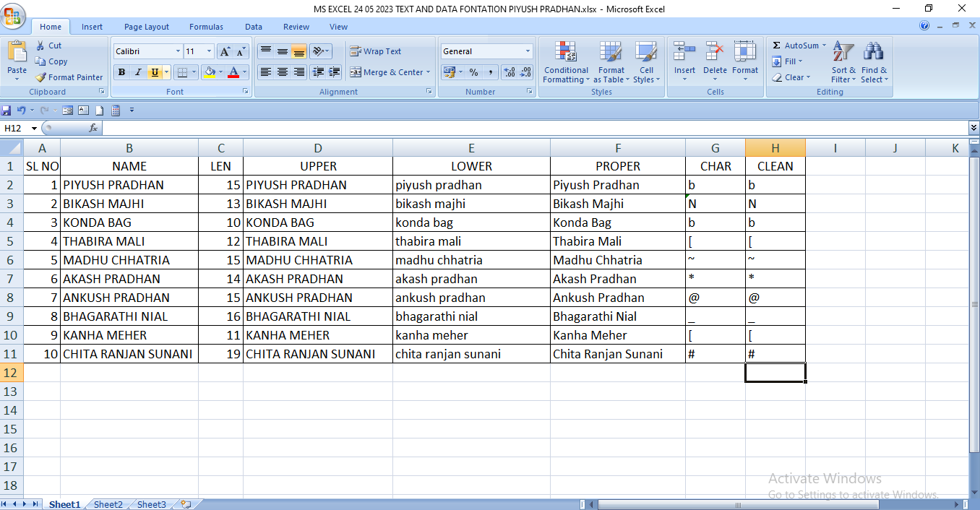Toggle italic formatting
This screenshot has height=510, width=980.
pyautogui.click(x=137, y=72)
